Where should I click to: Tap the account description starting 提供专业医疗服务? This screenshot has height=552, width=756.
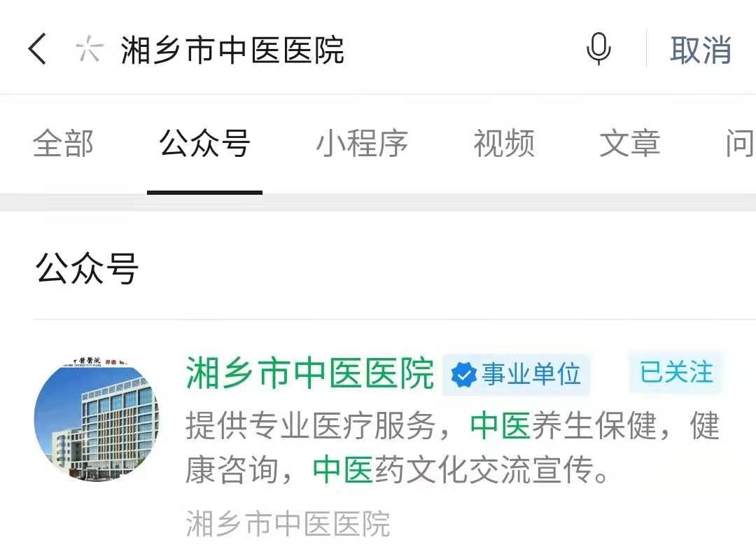pos(452,448)
